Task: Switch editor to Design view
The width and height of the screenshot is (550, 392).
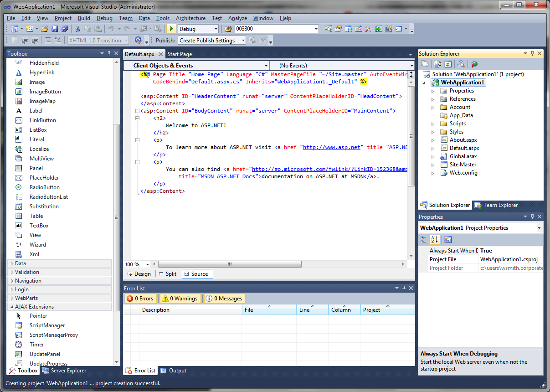Action: [x=139, y=274]
